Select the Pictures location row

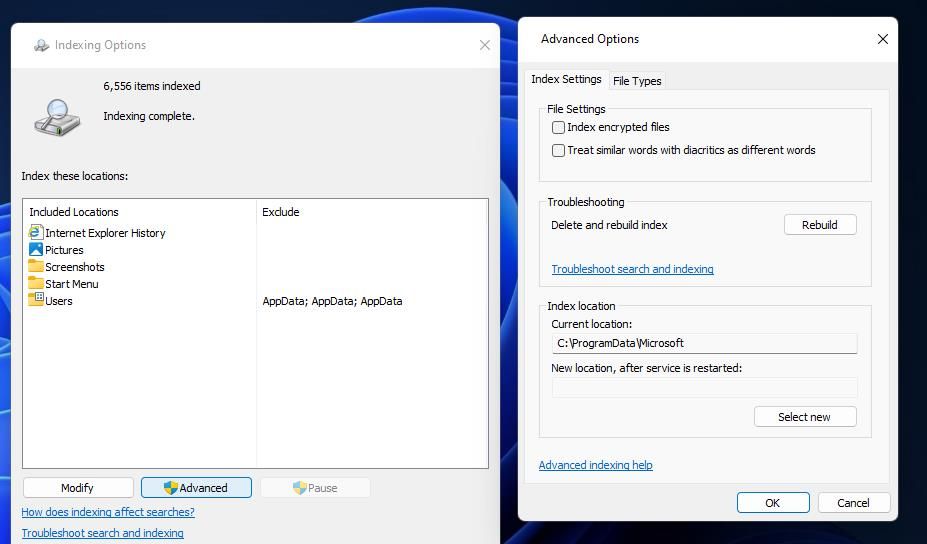point(64,250)
